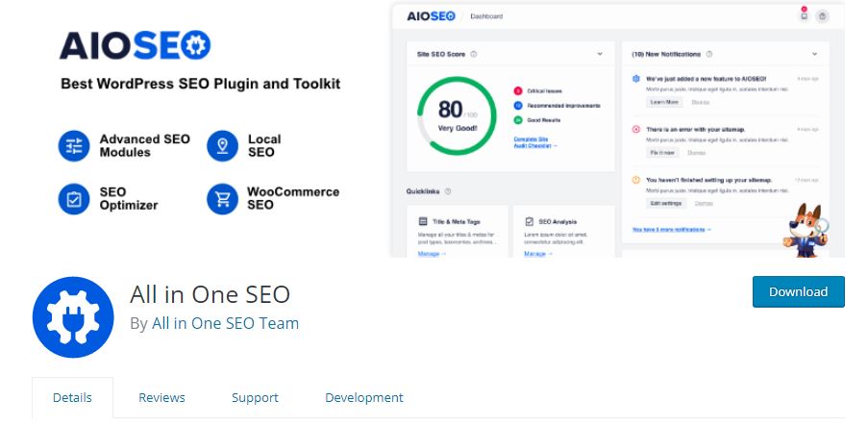Click the red Critical Issues indicator

point(517,90)
